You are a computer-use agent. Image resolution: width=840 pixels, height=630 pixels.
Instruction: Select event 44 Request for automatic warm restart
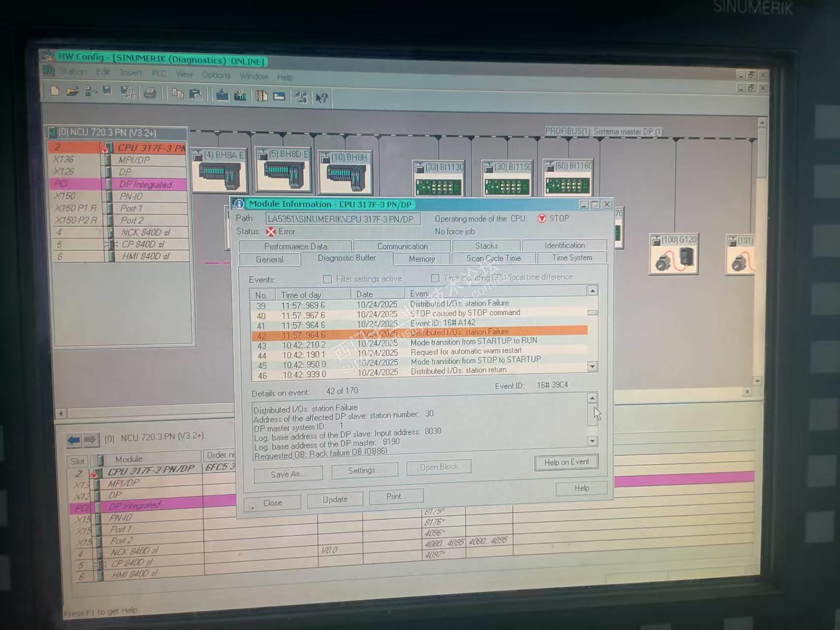pyautogui.click(x=420, y=353)
